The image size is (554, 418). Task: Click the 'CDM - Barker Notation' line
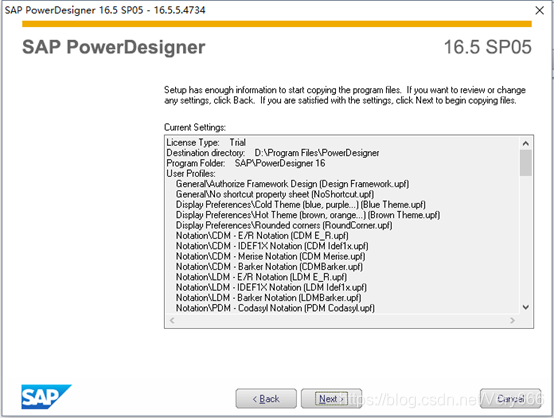click(x=270, y=266)
